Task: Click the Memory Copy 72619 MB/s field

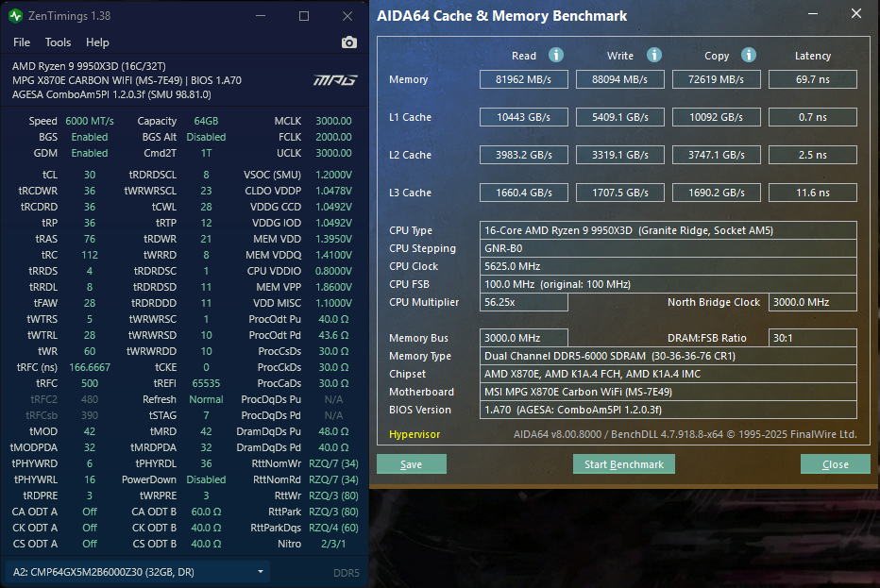Action: tap(716, 79)
